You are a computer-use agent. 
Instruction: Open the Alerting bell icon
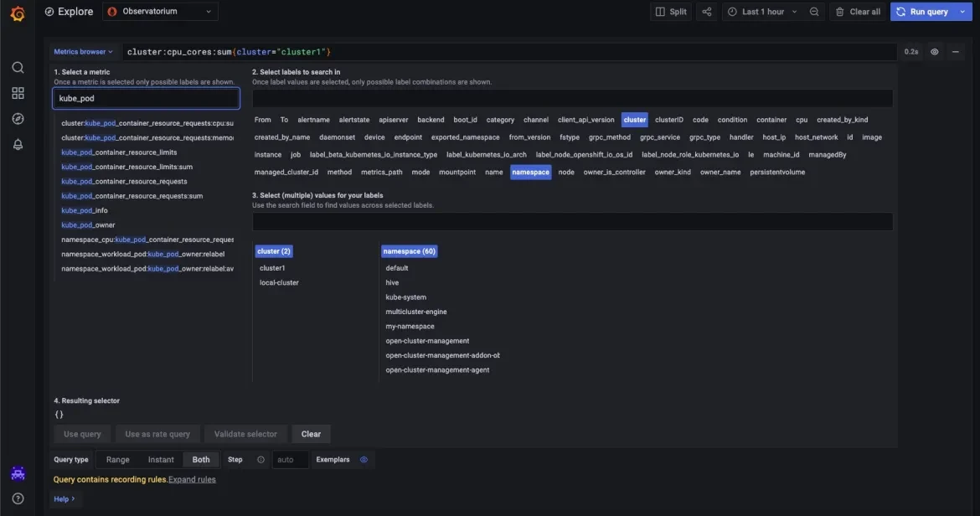pos(18,144)
